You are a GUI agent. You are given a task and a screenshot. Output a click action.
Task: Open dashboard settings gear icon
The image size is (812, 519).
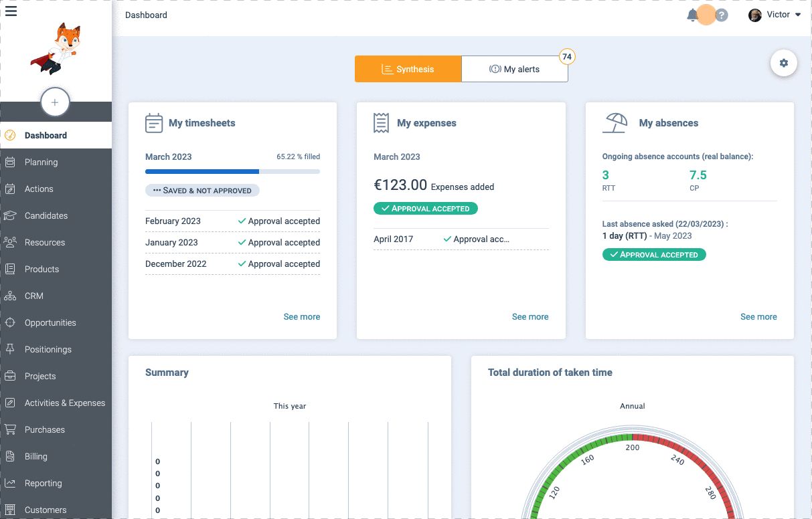click(784, 63)
